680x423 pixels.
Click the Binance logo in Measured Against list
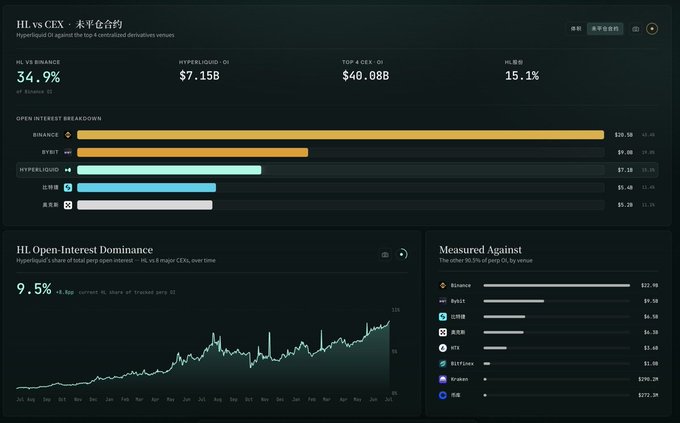(x=442, y=285)
